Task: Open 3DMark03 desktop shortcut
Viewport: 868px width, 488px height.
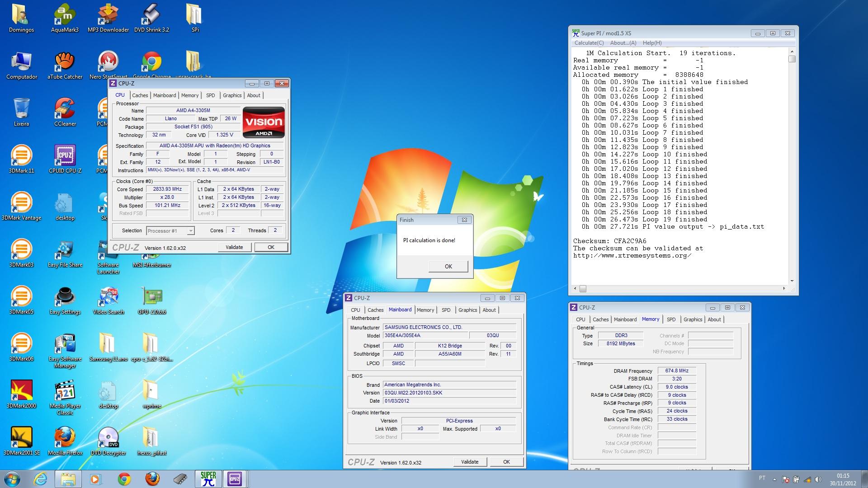Action: point(21,253)
